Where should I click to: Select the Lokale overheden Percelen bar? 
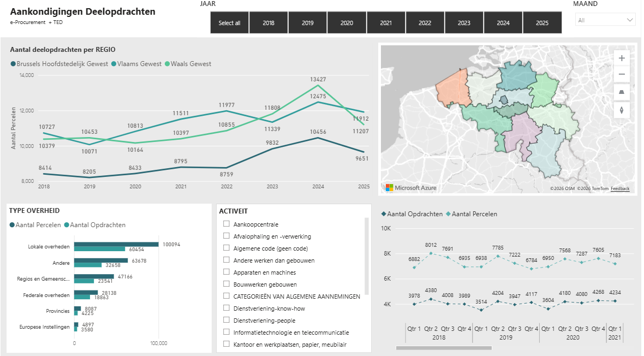coord(116,244)
